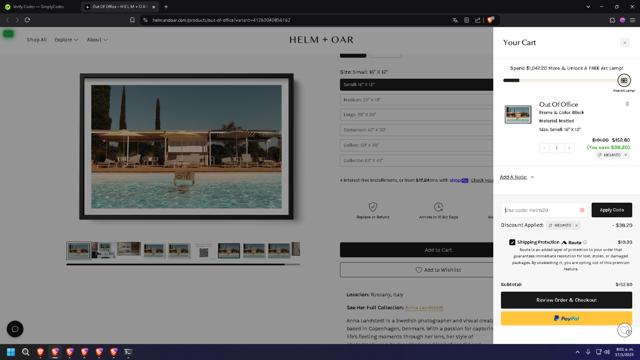Go back in browser history
The width and height of the screenshot is (640, 360).
(x=7, y=20)
